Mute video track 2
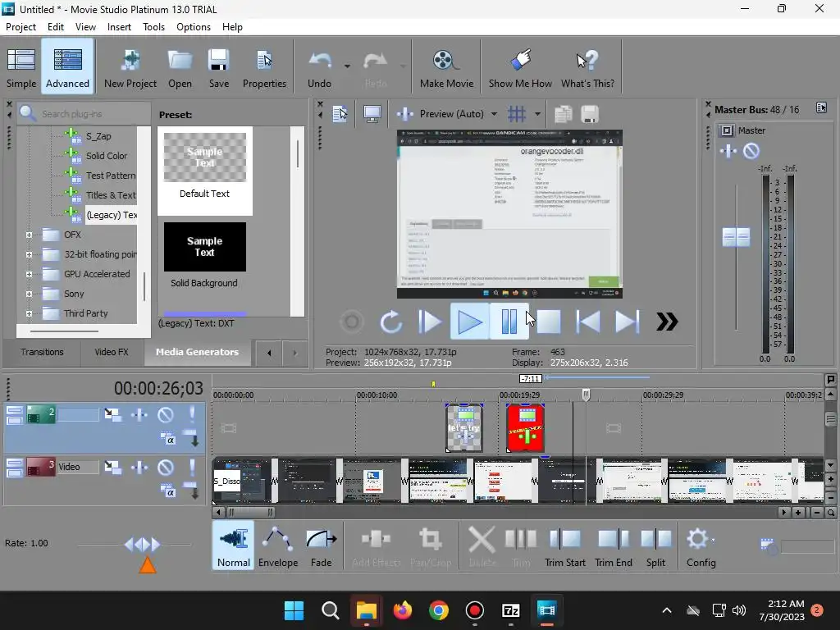840x630 pixels. click(166, 414)
